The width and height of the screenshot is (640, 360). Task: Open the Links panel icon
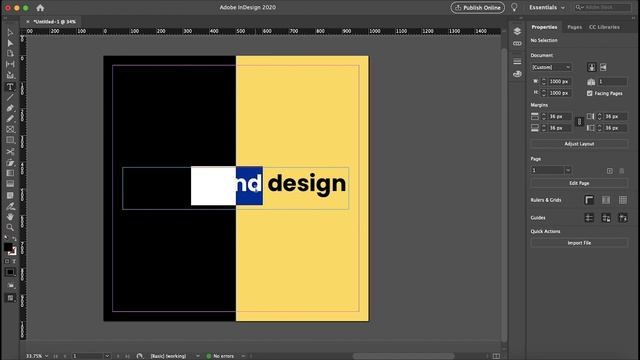tap(517, 43)
